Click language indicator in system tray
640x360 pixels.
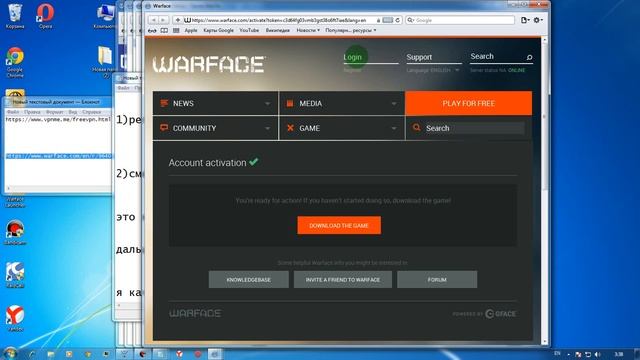[x=558, y=353]
